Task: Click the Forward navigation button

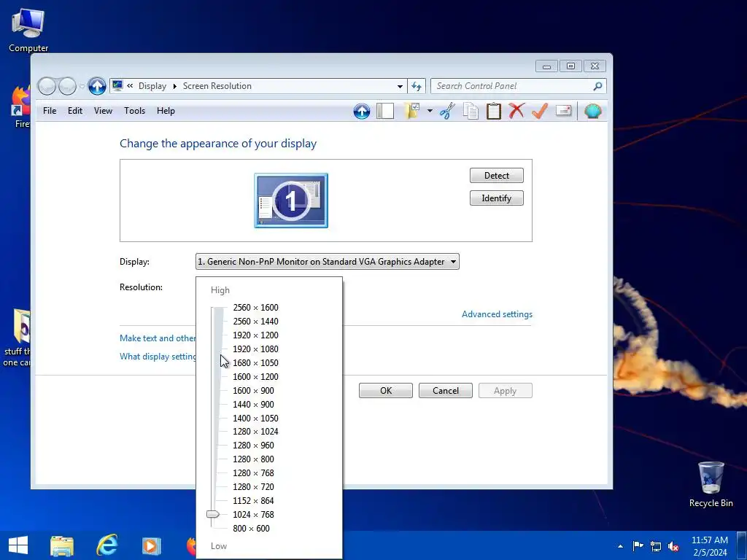Action: pyautogui.click(x=67, y=86)
